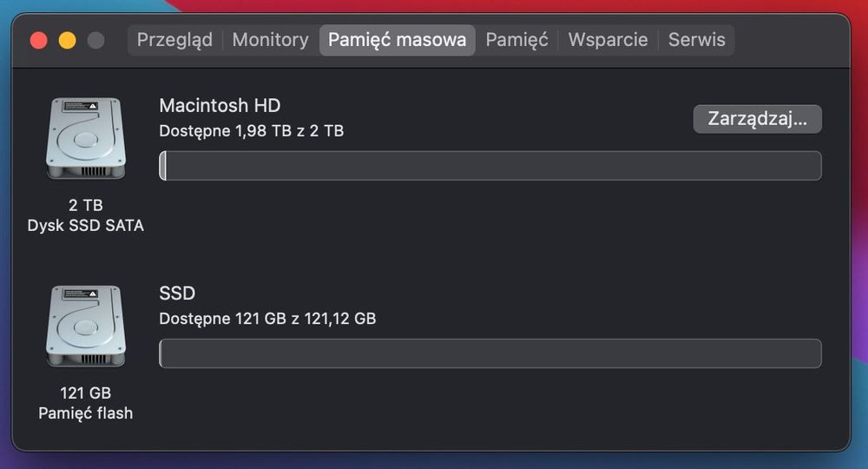The image size is (868, 469).
Task: Click the SSD volume name
Action: [x=177, y=294]
